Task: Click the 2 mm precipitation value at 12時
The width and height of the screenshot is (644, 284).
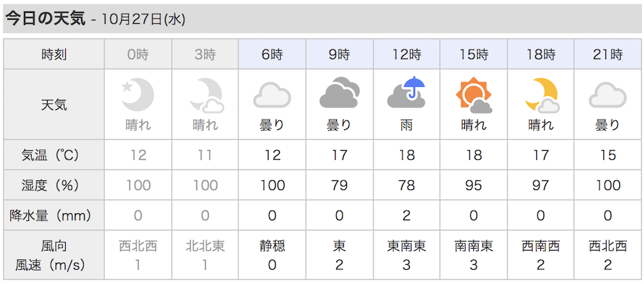Action: tap(406, 215)
